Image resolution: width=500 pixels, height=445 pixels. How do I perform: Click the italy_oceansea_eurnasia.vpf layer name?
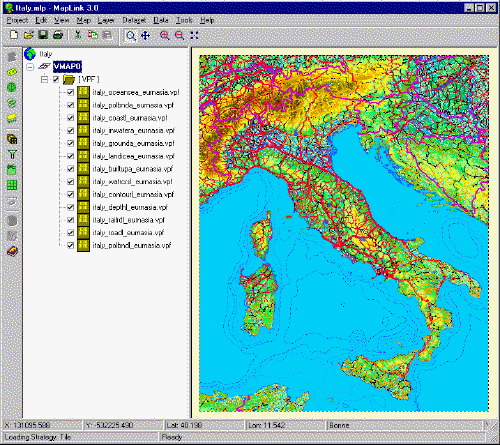point(136,92)
